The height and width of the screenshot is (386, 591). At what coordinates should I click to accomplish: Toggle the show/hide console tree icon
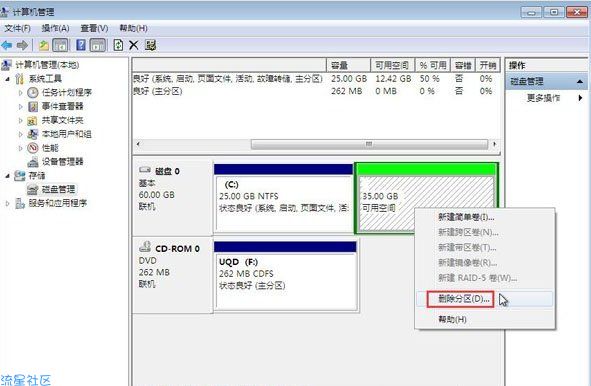60,46
